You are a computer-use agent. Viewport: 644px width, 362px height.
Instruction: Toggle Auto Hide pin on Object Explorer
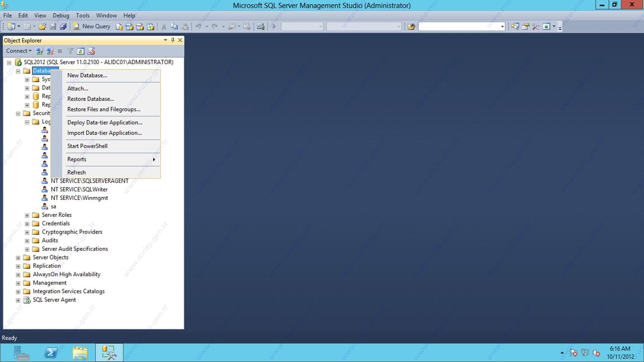(173, 40)
